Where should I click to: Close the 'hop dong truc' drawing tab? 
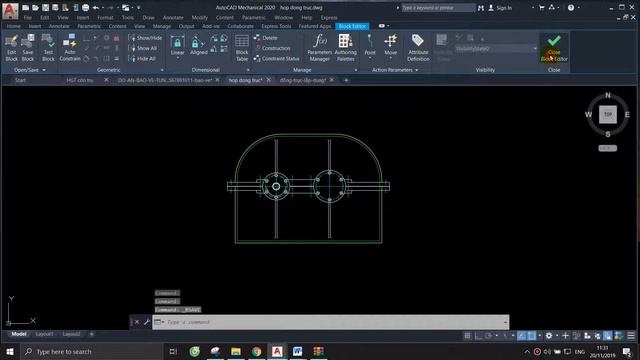[x=268, y=80]
